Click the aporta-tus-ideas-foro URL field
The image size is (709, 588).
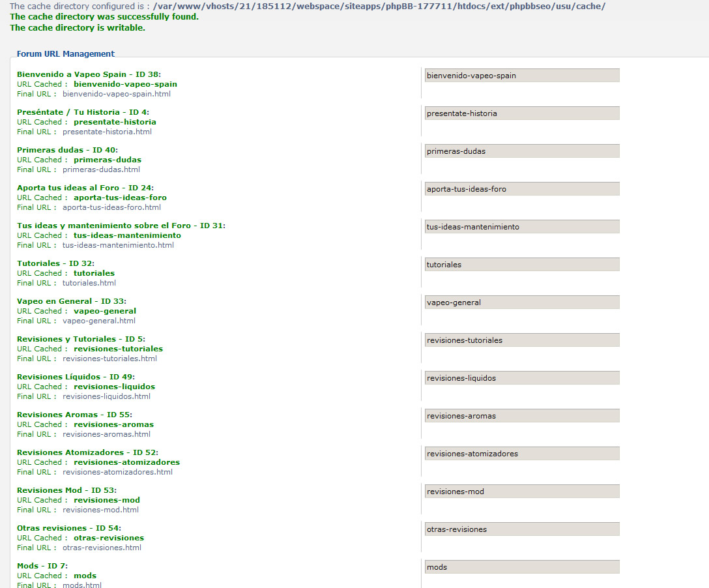[521, 189]
